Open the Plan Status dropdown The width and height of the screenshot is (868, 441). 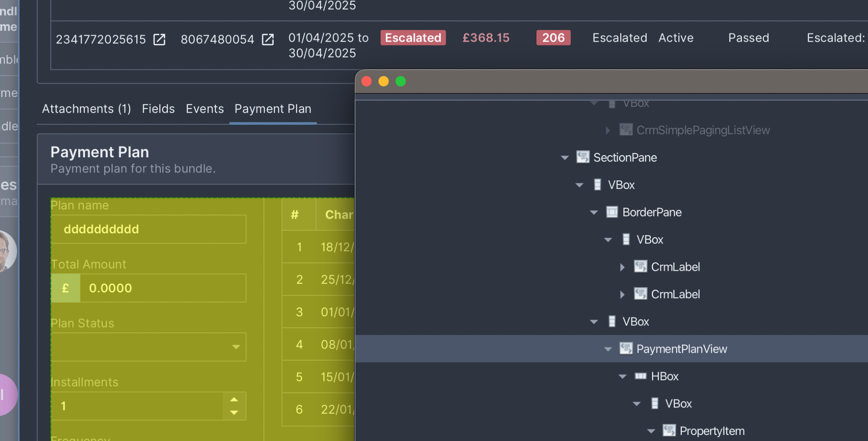click(236, 347)
